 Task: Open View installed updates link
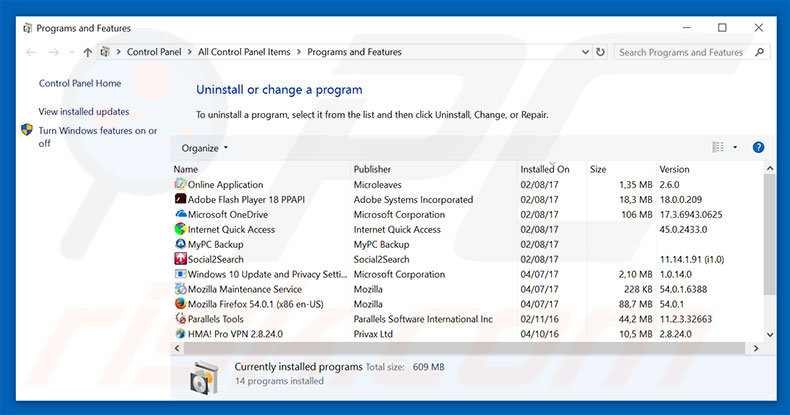click(x=84, y=111)
